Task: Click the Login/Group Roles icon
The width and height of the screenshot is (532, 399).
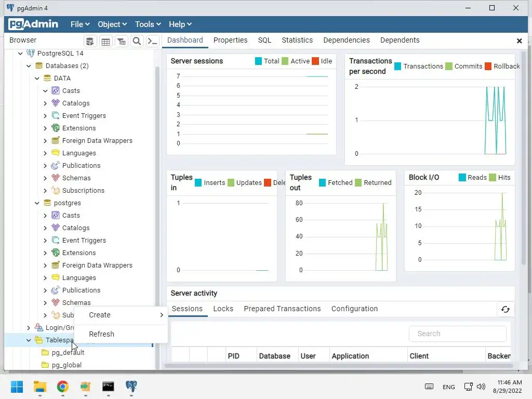Action: (39, 327)
